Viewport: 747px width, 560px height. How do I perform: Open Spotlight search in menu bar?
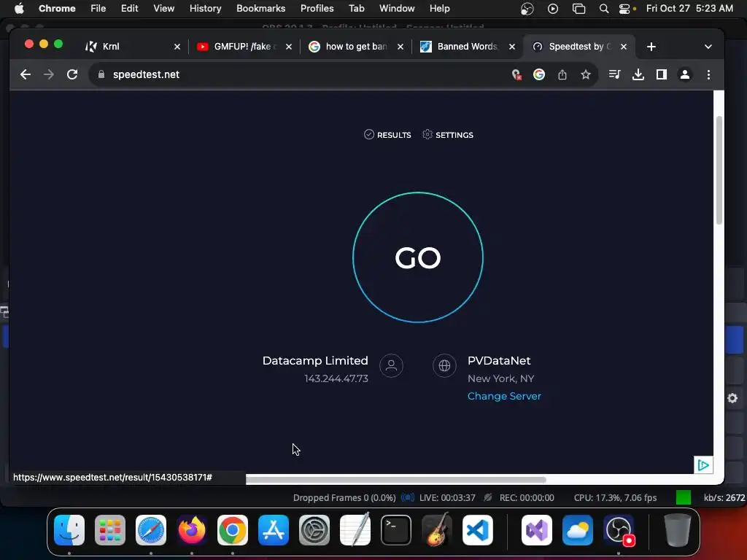603,8
